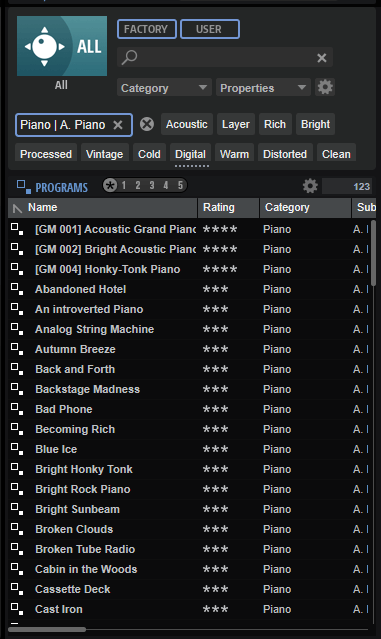Click the ALL instrument navigation icon
381x639 pixels.
point(62,46)
